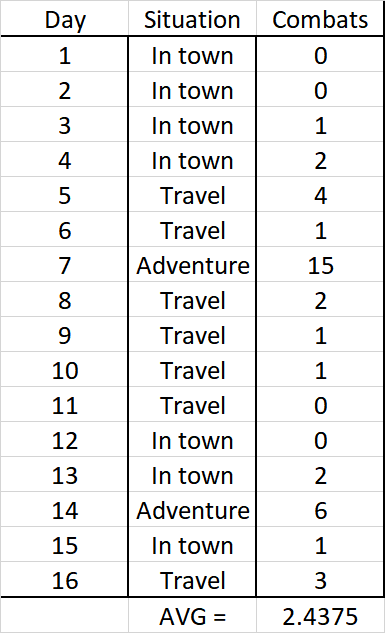Select Travel cell for day 8
Screen dimensions: 385x633
point(192,300)
